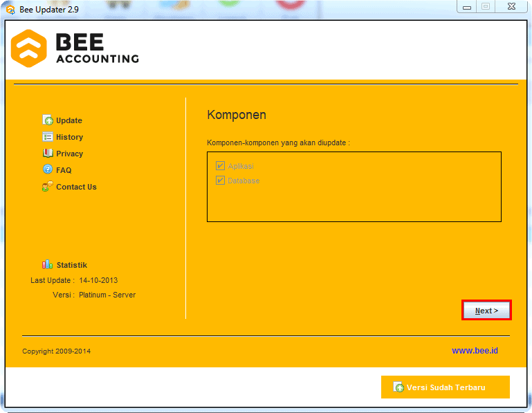Viewport: 532px width, 413px height.
Task: Open the FAQ section
Action: 64,170
